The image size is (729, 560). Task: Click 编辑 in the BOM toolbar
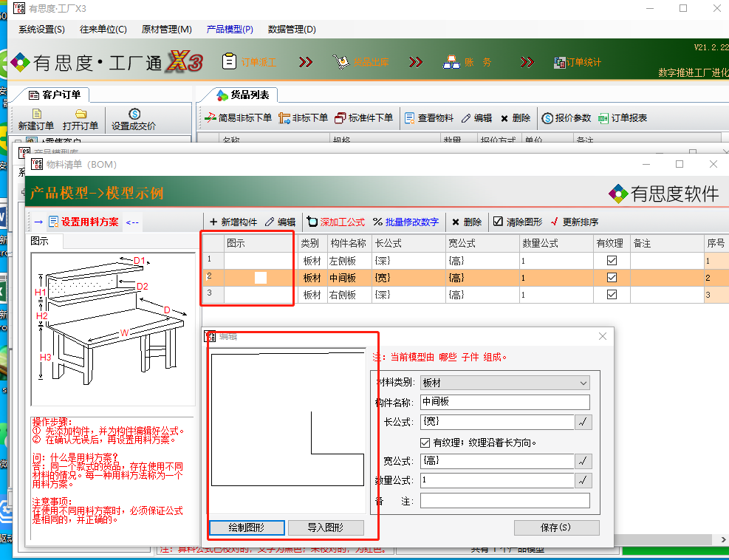pyautogui.click(x=281, y=222)
